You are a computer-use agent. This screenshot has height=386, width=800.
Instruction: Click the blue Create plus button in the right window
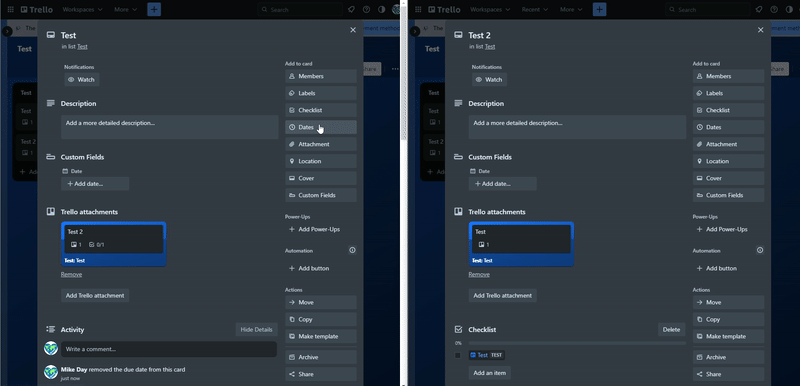pos(599,10)
